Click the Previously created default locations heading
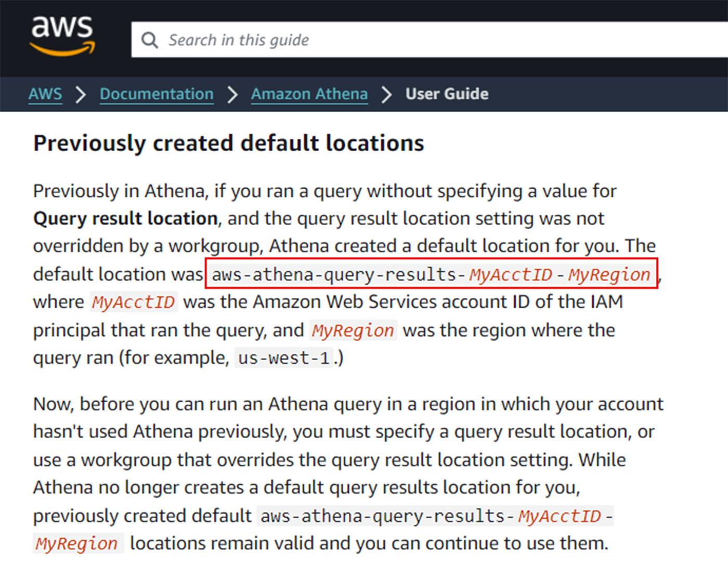Viewport: 728px width, 566px height. tap(229, 143)
